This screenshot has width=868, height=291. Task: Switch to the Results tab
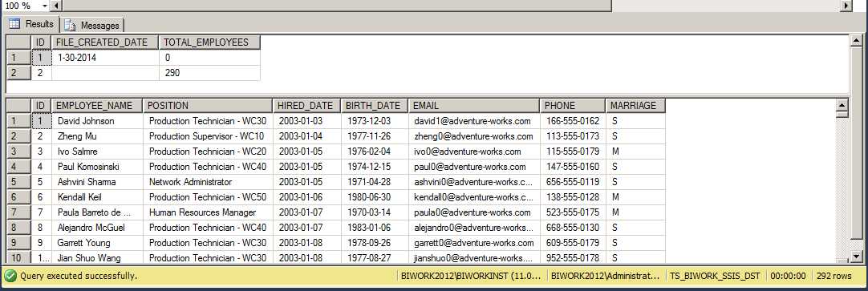pos(31,24)
